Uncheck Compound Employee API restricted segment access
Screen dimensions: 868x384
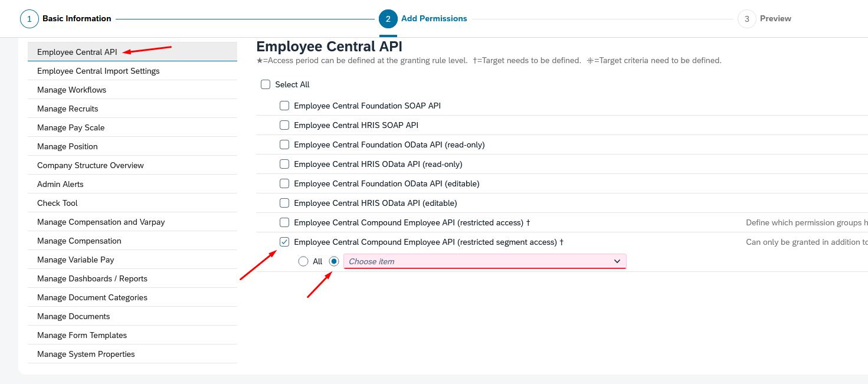(284, 242)
